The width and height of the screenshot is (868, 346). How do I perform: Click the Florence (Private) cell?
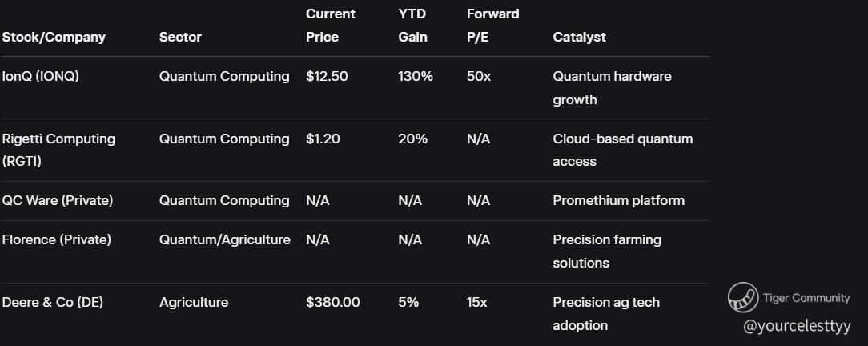click(57, 239)
